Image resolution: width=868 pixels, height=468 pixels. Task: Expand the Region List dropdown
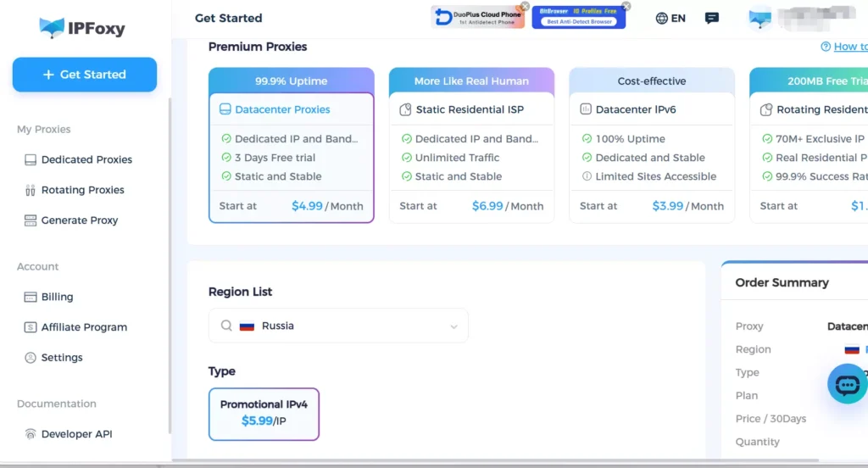coord(338,326)
